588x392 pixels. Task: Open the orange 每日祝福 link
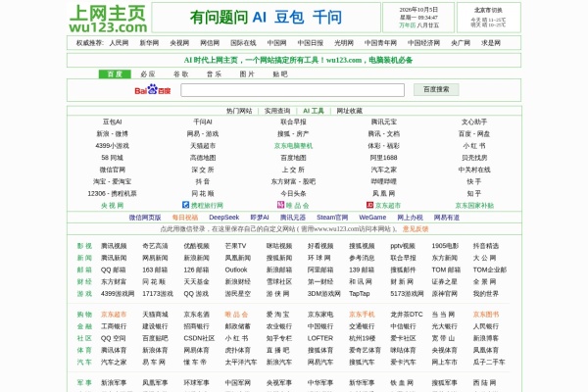[185, 218]
